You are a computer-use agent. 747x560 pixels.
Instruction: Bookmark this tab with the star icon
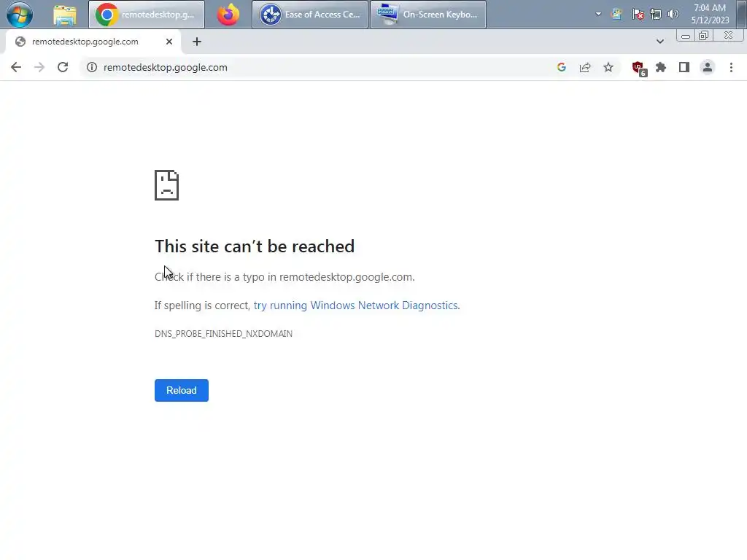point(608,67)
